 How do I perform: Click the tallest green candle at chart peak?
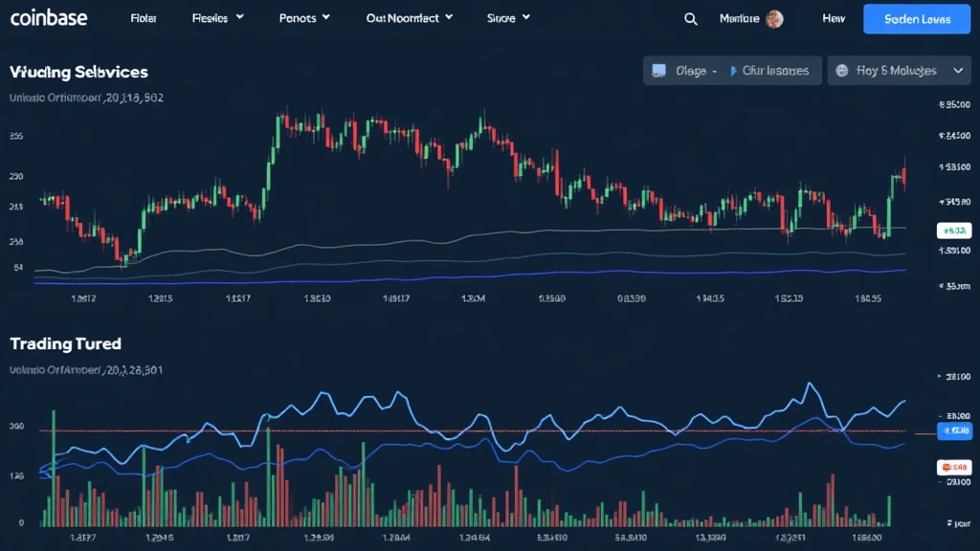(x=279, y=127)
